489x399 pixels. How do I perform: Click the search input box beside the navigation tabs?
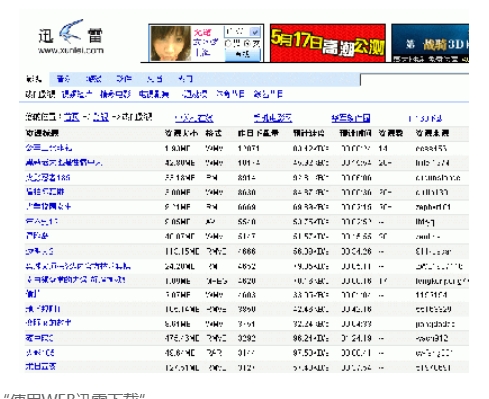click(x=415, y=80)
